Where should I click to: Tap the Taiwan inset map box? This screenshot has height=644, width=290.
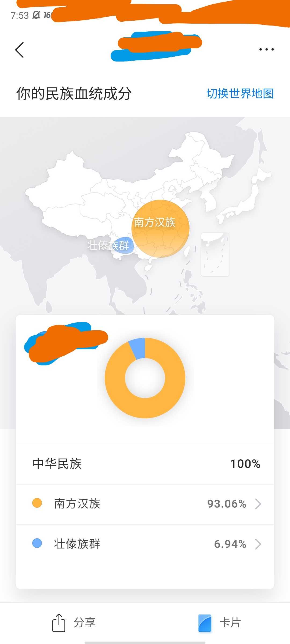(x=215, y=254)
